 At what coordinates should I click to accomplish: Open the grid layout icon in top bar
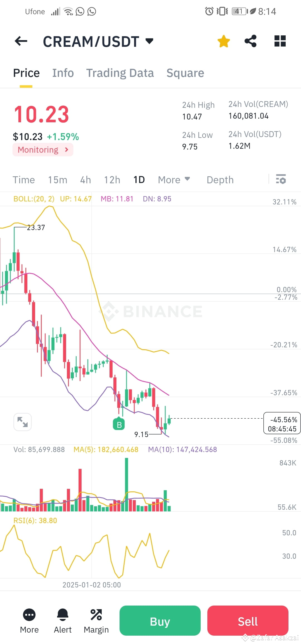click(280, 41)
